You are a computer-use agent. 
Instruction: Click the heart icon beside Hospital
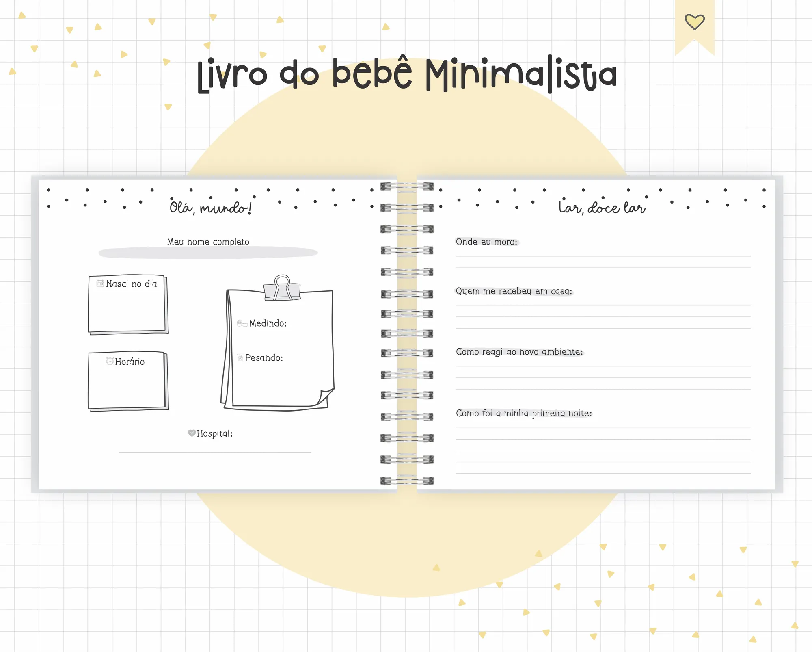point(192,433)
